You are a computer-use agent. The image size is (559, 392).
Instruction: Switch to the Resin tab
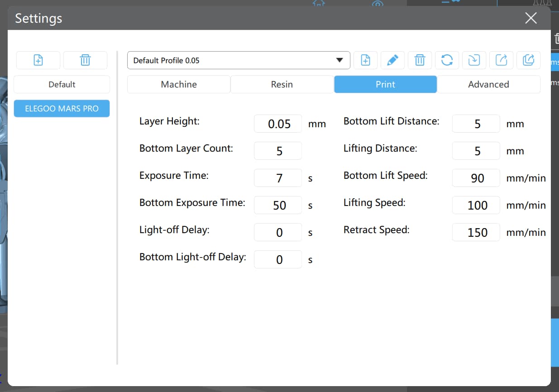pos(282,84)
